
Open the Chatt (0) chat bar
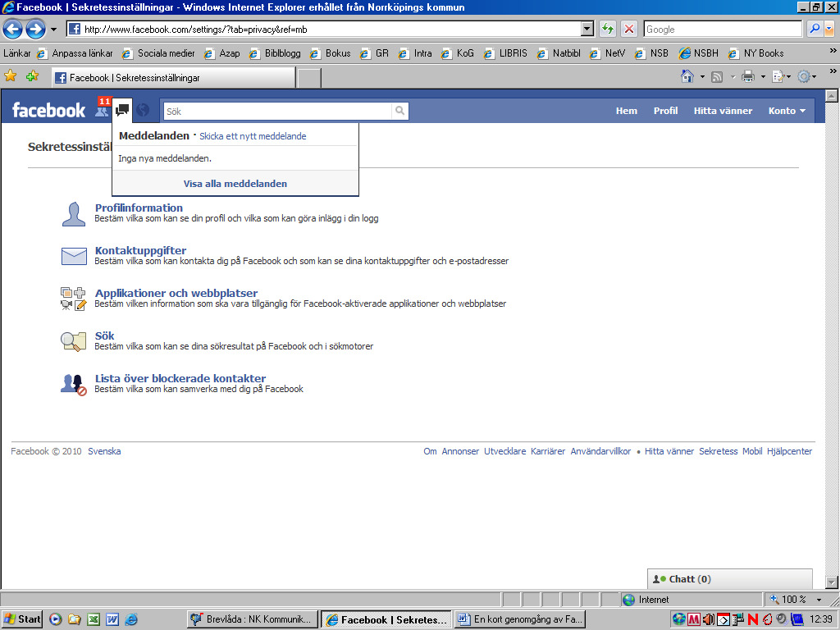click(x=729, y=578)
